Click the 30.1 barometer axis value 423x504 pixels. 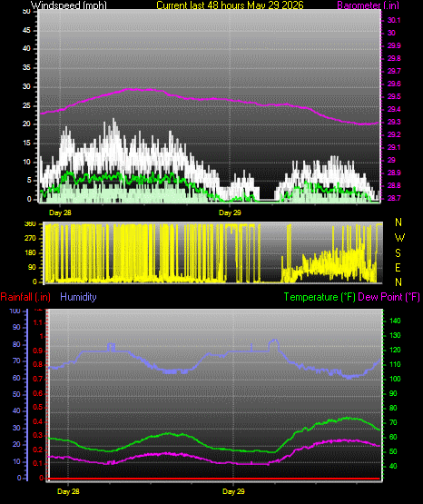[x=394, y=20]
